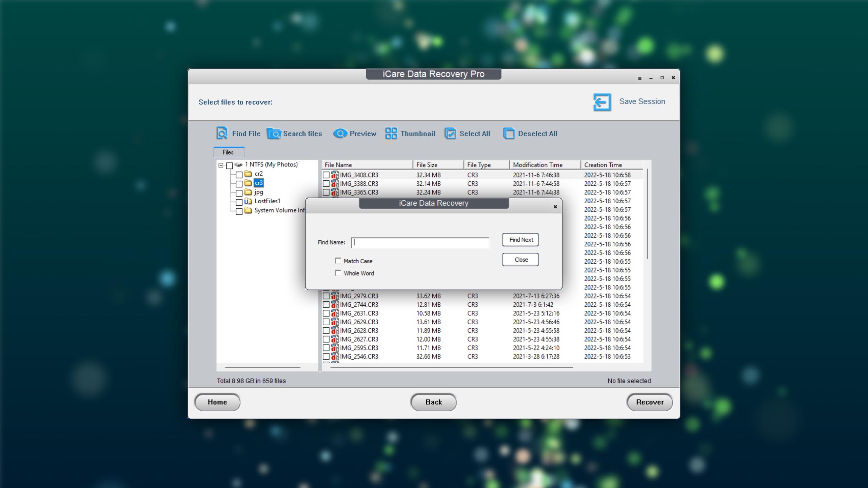The width and height of the screenshot is (868, 488).
Task: Click the System Volume Information folder icon
Action: coord(248,210)
